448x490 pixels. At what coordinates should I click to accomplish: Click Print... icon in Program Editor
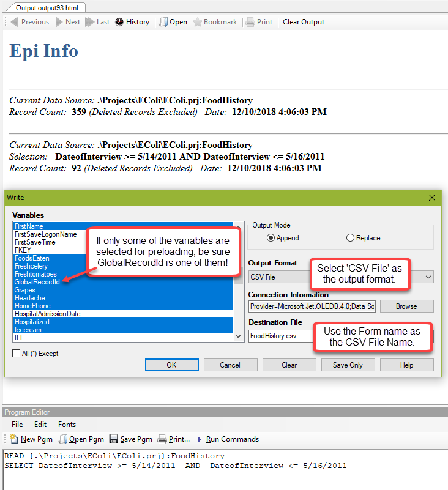(162, 439)
